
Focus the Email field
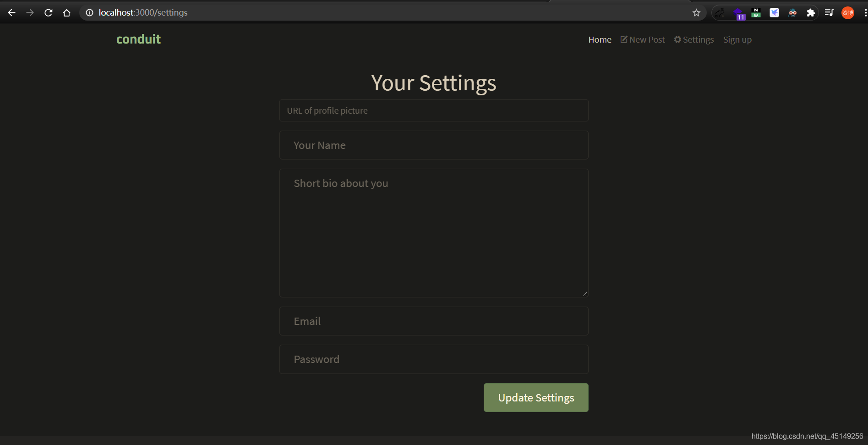click(434, 321)
